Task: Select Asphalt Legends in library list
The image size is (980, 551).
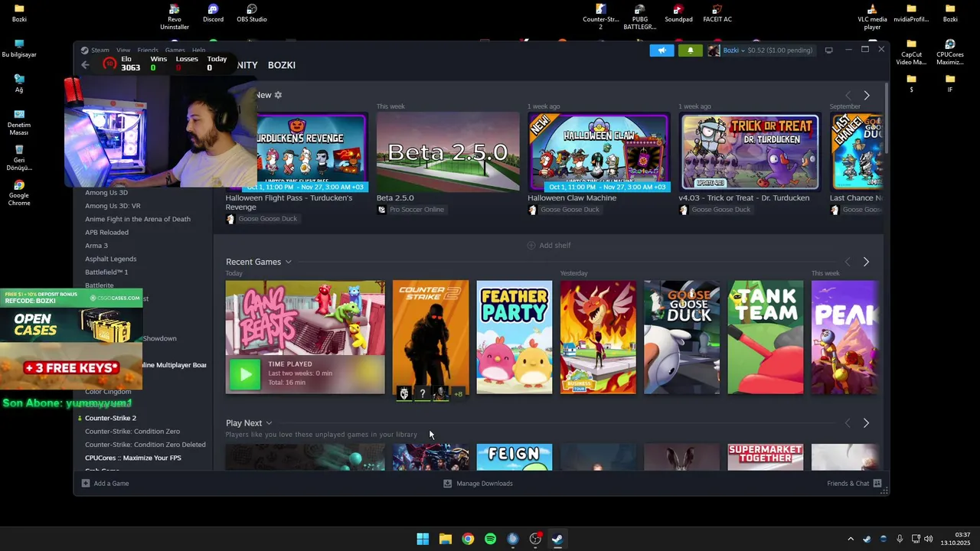Action: coord(110,259)
